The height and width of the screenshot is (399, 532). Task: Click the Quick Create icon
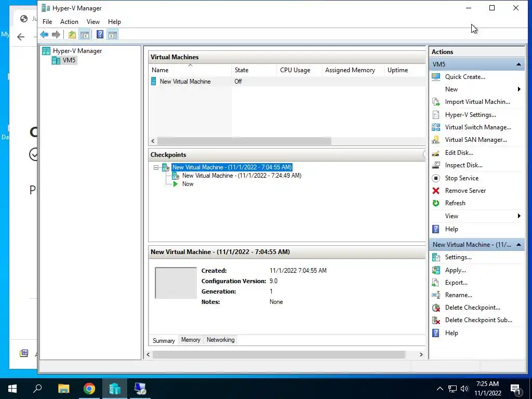436,77
